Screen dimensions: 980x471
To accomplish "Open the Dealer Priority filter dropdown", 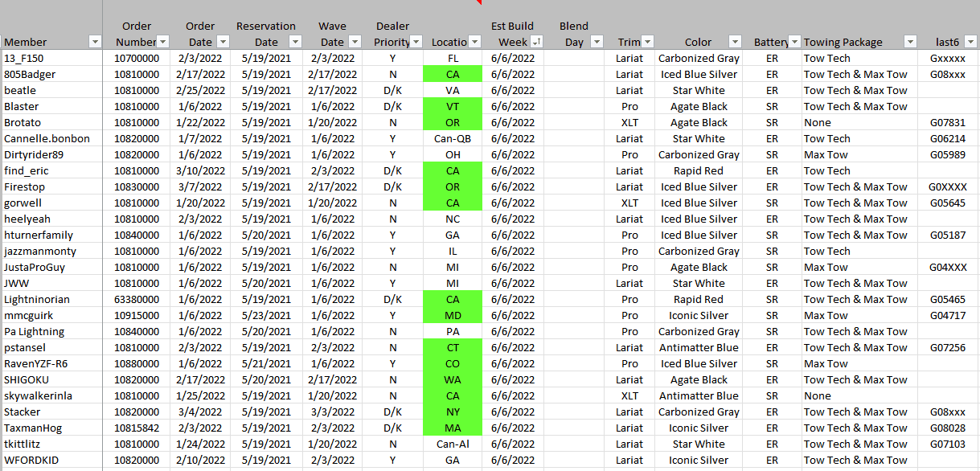I will pos(416,42).
